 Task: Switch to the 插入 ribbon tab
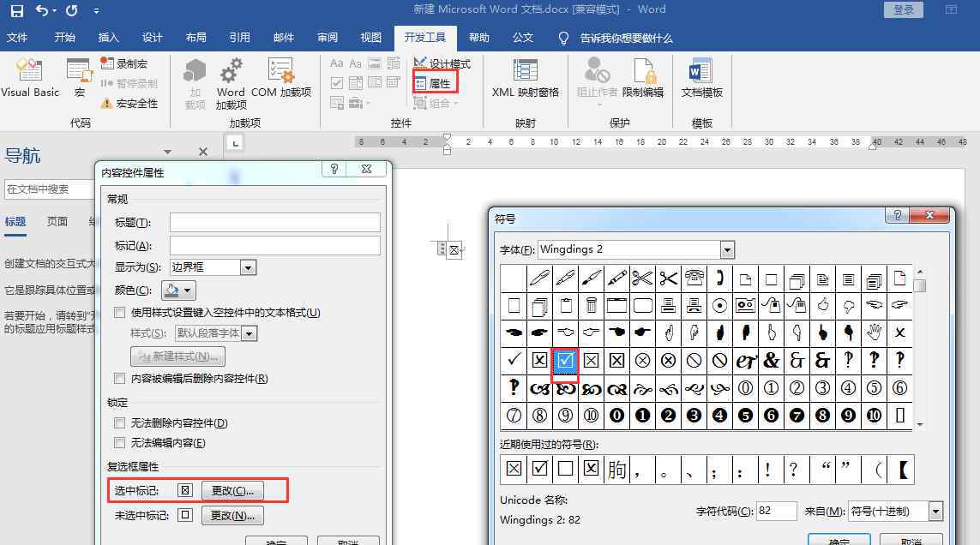[x=108, y=38]
